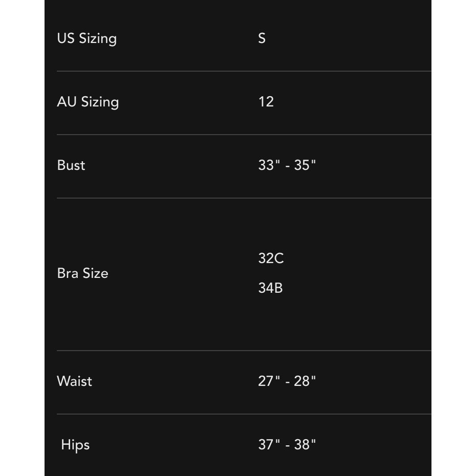Screen dimensions: 476x476
Task: Select the S size value
Action: (x=262, y=38)
